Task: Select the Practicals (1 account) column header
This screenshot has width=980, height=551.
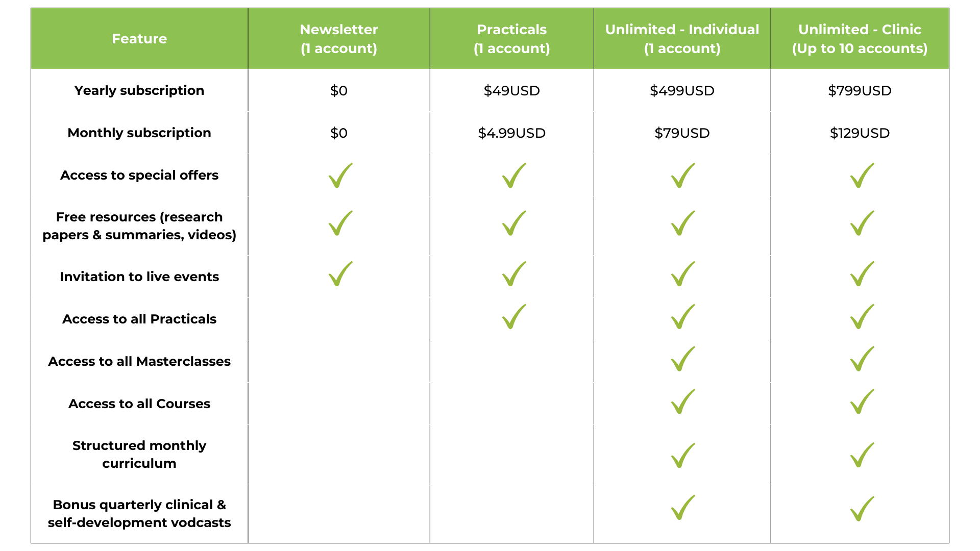Action: pyautogui.click(x=512, y=39)
